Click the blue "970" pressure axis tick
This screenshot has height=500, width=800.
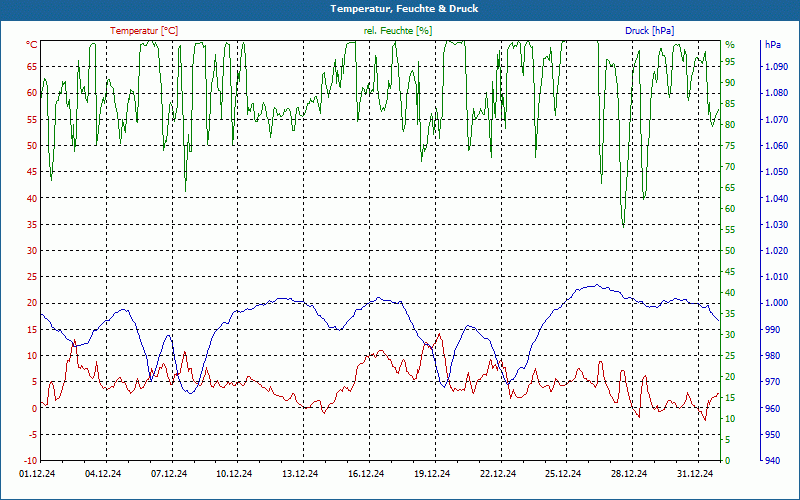[772, 382]
